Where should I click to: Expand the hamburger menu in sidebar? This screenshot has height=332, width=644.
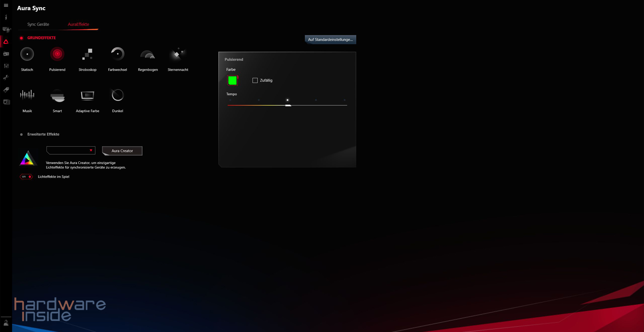tap(6, 5)
